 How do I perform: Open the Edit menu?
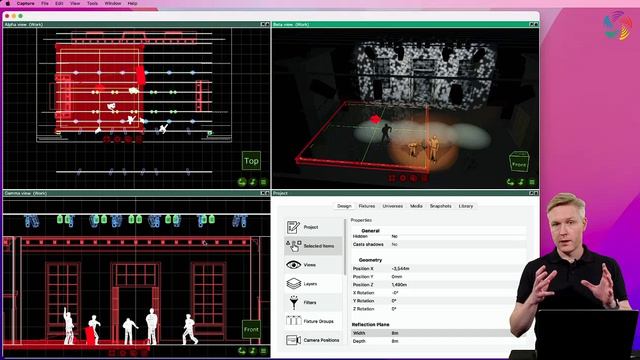[x=59, y=3]
